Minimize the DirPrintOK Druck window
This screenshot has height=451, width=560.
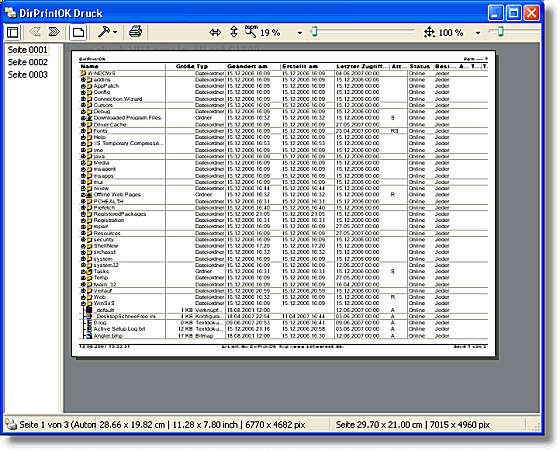(495, 13)
